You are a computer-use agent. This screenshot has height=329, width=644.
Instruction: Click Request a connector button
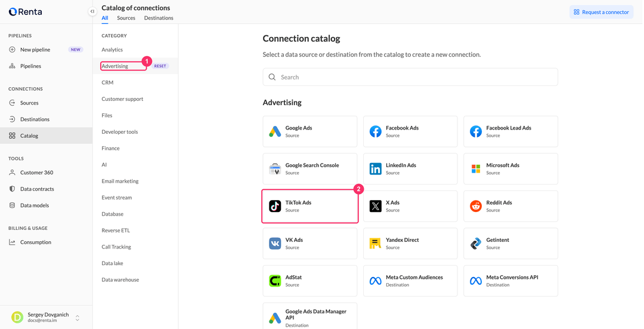(x=601, y=12)
